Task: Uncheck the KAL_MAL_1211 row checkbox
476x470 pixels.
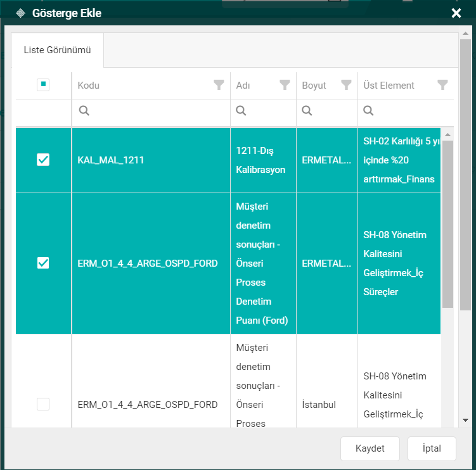Action: click(43, 160)
